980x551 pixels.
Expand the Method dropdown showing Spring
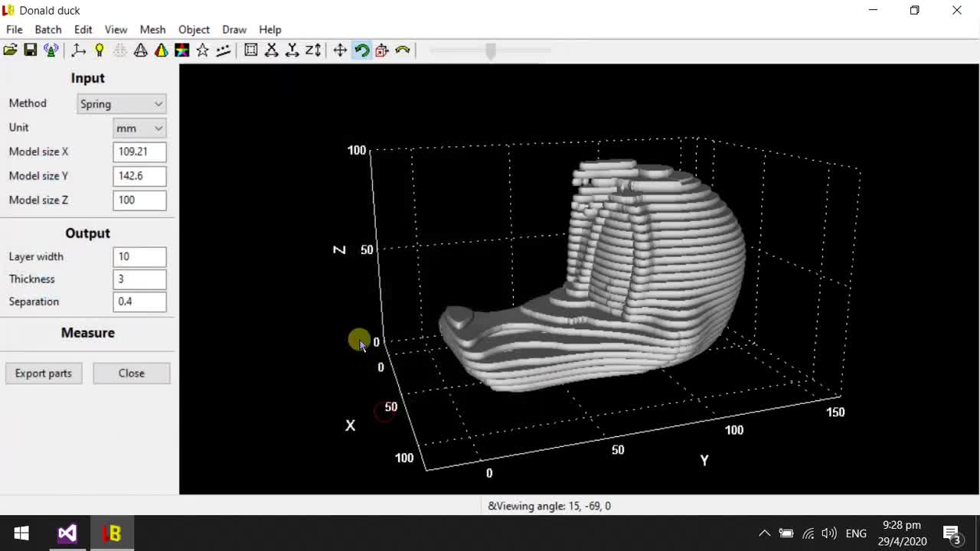(x=122, y=104)
